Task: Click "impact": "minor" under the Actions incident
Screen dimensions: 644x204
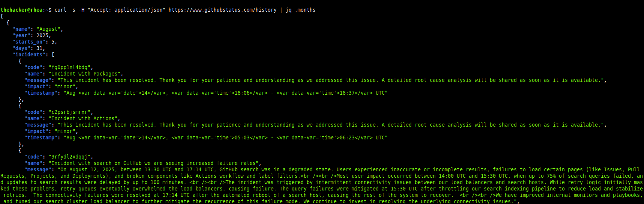Action: click(x=51, y=131)
